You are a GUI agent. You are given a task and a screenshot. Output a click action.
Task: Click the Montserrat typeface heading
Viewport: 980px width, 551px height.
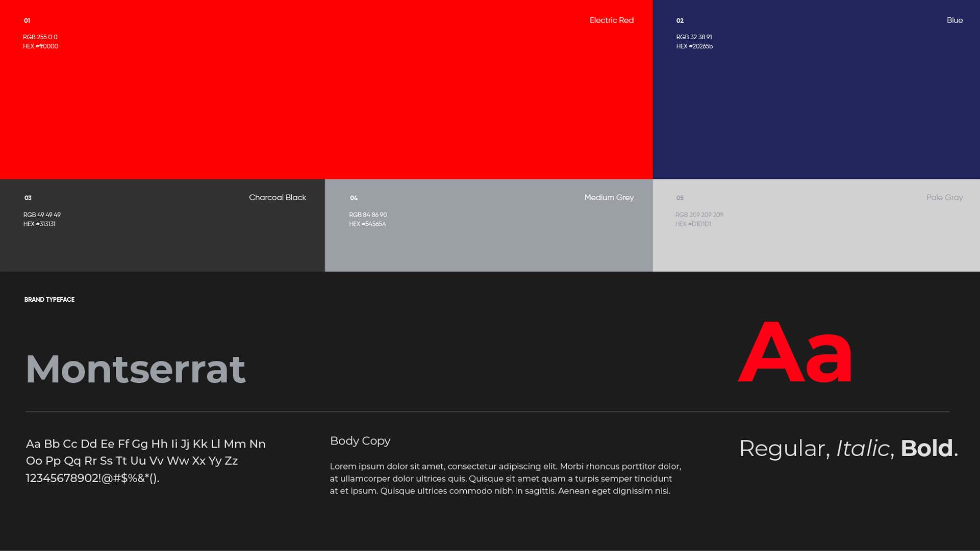pyautogui.click(x=135, y=369)
